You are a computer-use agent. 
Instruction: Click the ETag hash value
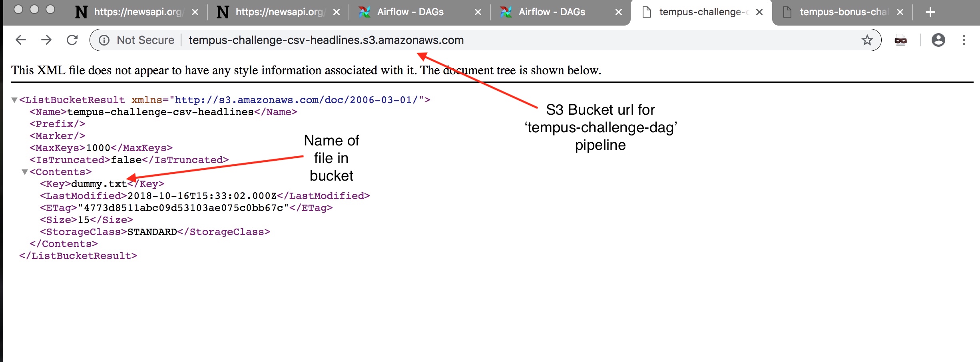[183, 208]
